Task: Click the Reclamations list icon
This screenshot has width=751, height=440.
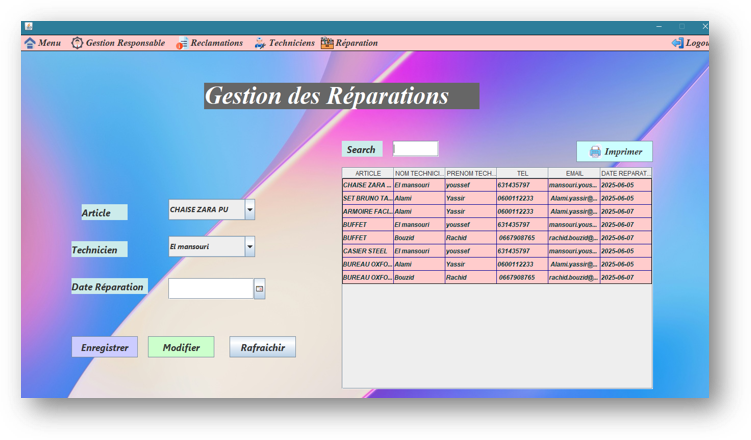Action: tap(182, 44)
